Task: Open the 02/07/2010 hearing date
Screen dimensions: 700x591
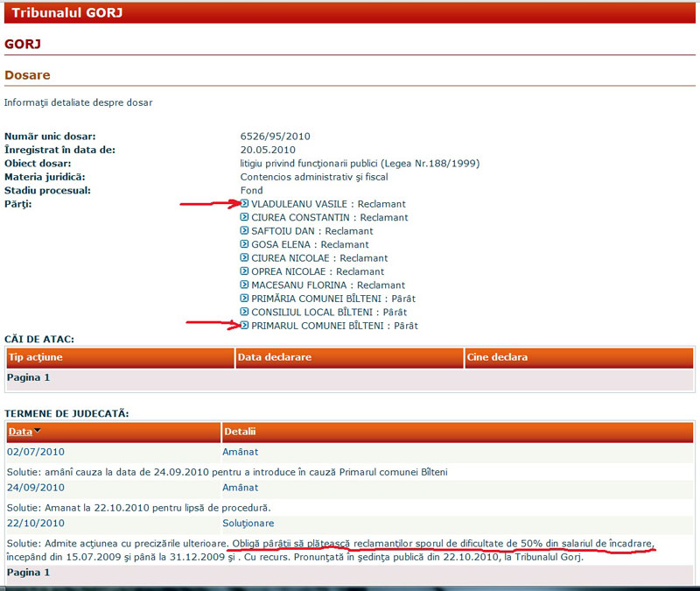Action: pyautogui.click(x=36, y=452)
